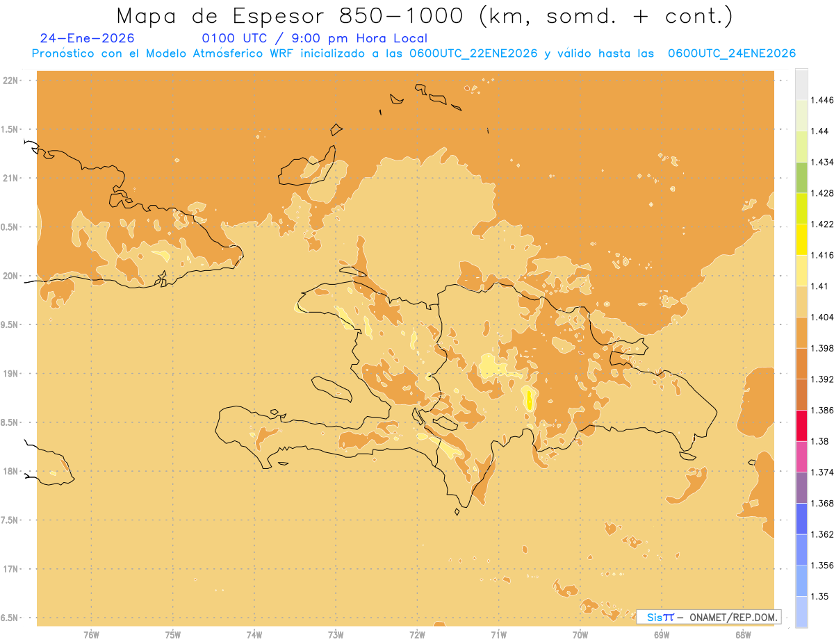The height and width of the screenshot is (644, 834).
Task: Click the green colorbar swatch between 1.428 and 1.434
Action: [x=801, y=177]
